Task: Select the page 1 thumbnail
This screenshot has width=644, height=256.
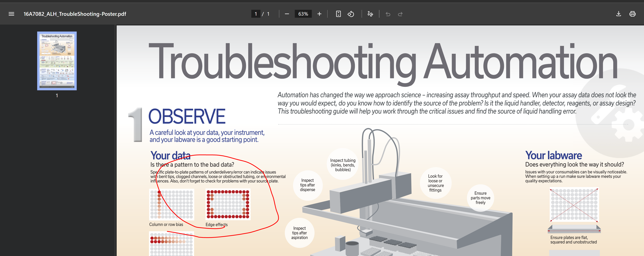Action: point(57,61)
